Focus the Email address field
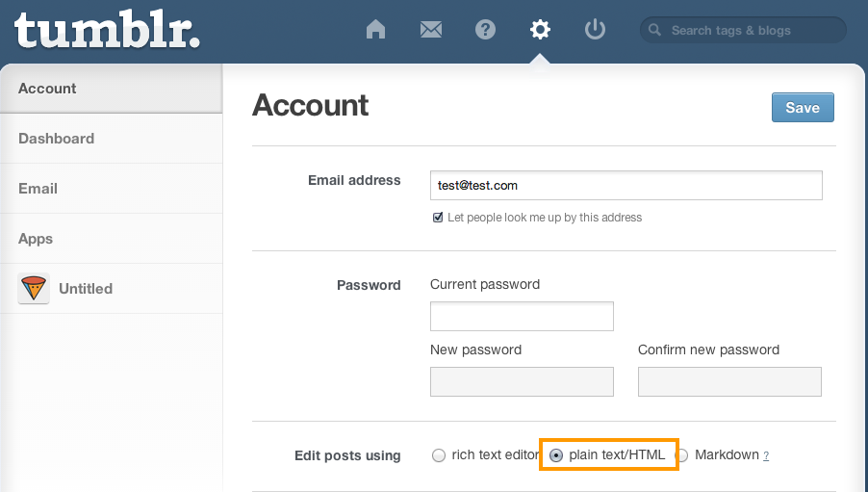 (626, 186)
